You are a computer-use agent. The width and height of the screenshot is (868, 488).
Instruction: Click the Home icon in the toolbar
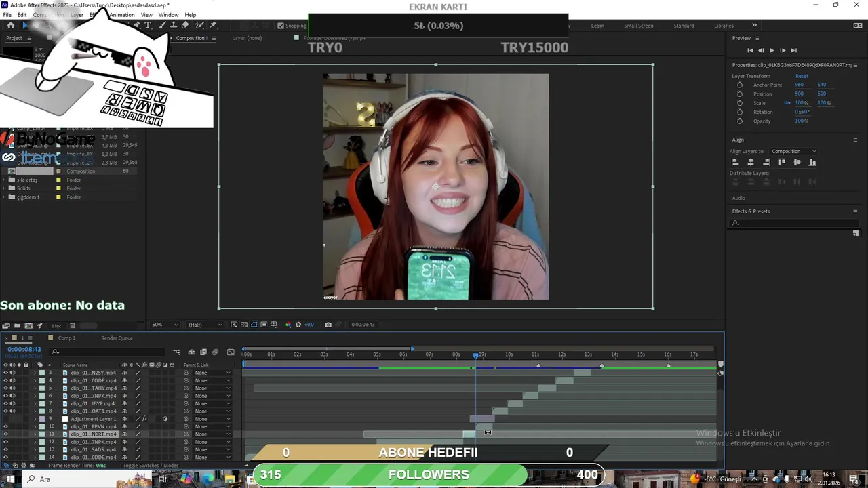[x=10, y=25]
